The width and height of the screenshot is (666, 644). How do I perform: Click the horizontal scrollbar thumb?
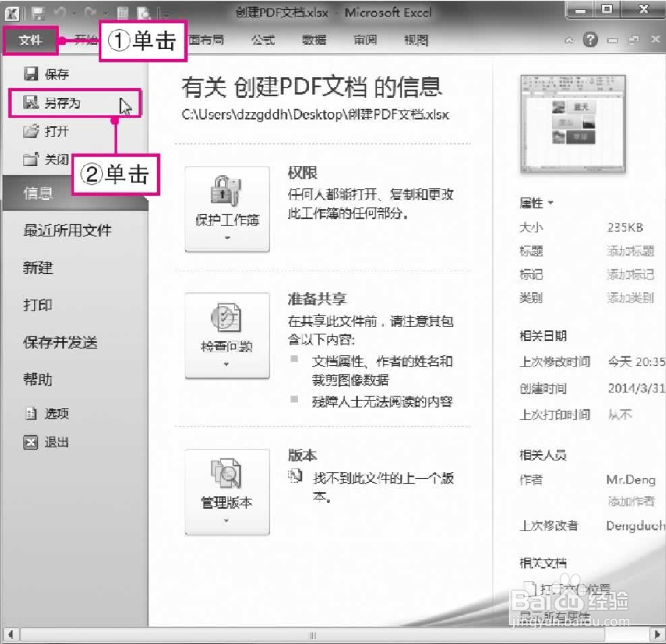312,635
